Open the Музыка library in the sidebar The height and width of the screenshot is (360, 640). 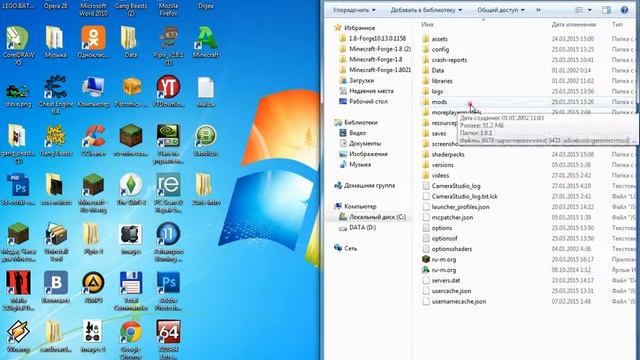coord(360,164)
